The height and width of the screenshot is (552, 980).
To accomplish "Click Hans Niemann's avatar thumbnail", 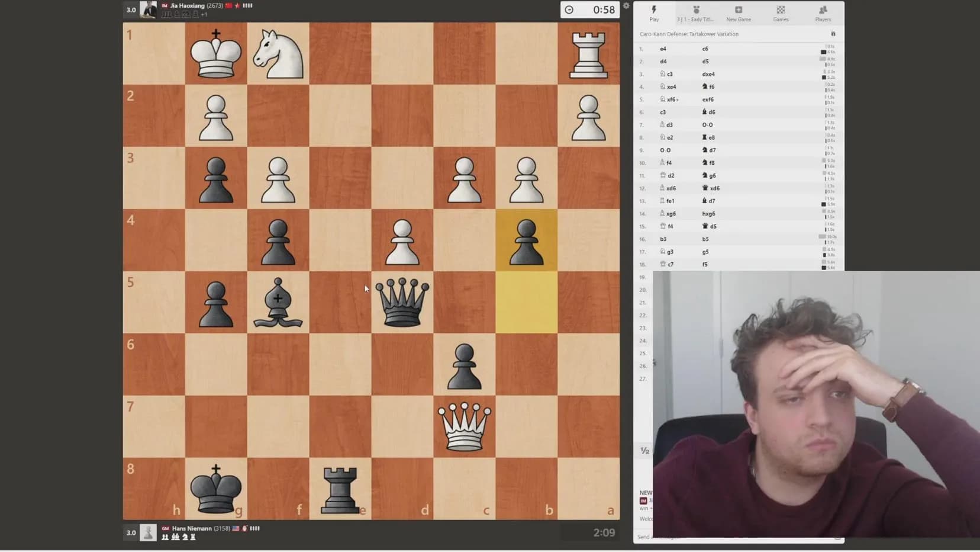I will point(148,532).
